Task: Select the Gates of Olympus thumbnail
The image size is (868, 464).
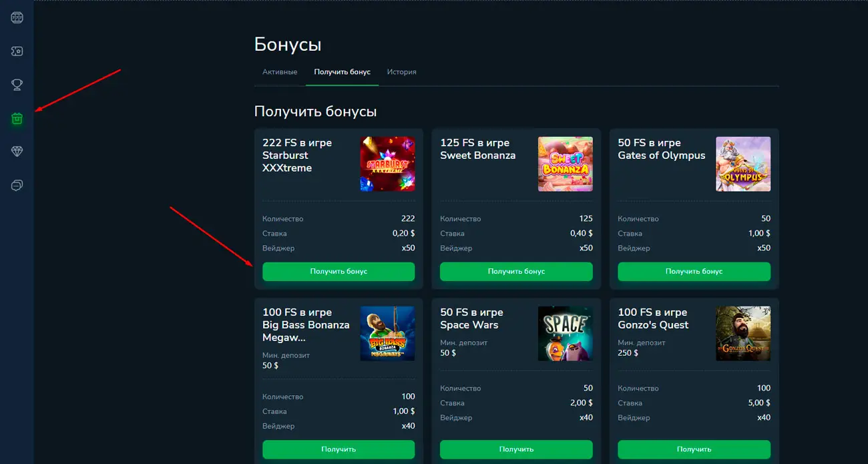Action: (x=743, y=164)
